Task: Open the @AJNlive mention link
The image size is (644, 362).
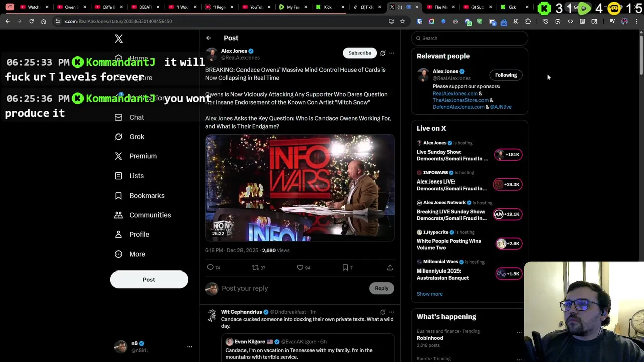Action: pyautogui.click(x=501, y=107)
